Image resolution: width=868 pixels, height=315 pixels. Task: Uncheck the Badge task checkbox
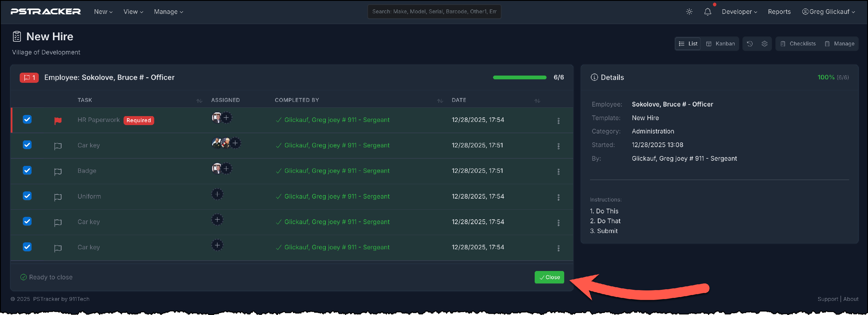click(27, 170)
